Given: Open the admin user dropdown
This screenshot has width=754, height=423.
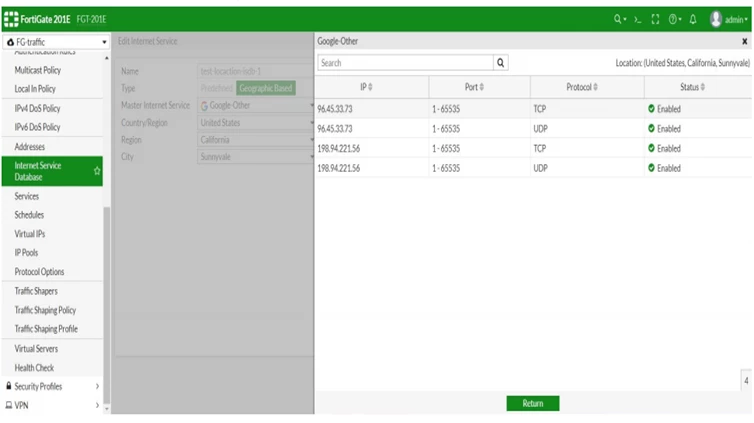Looking at the screenshot, I should 729,19.
